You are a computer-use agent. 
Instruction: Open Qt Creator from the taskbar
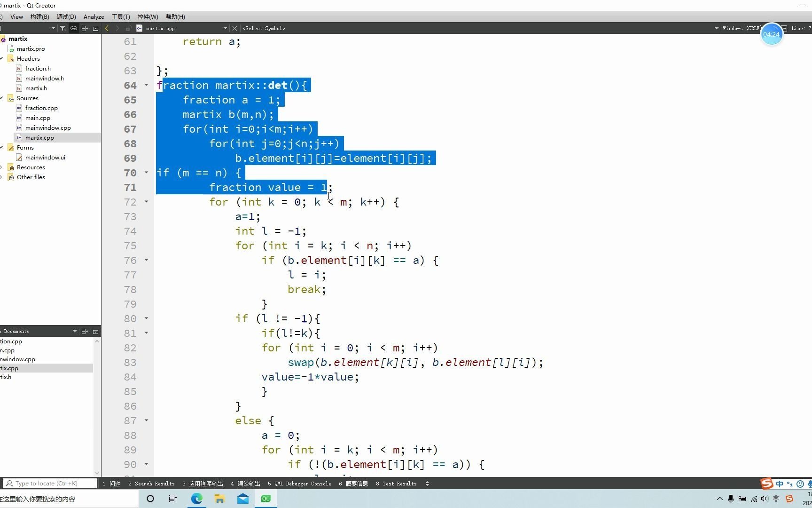click(265, 499)
